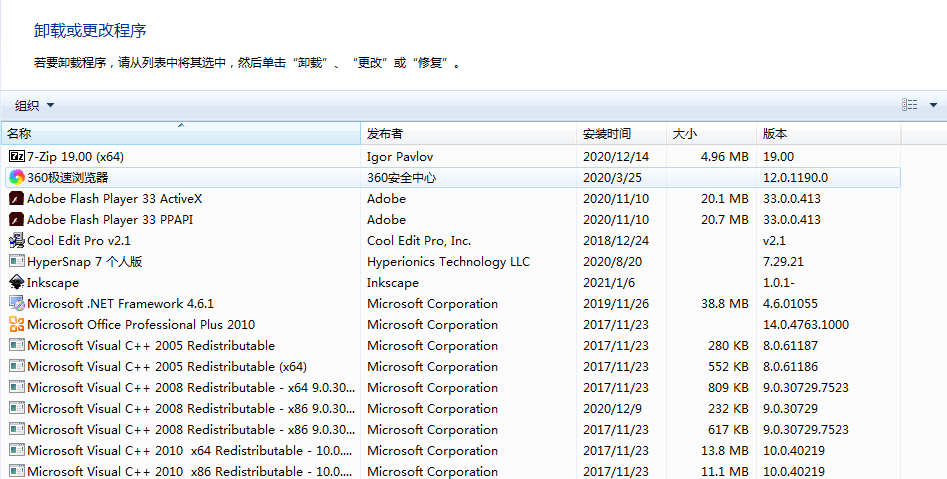Click install date 2020/12/14
Viewport: 947px width, 479px height.
(x=616, y=156)
